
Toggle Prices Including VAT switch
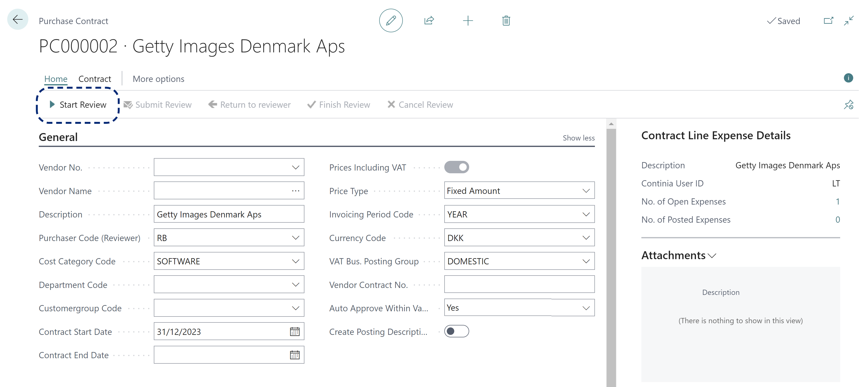point(456,167)
